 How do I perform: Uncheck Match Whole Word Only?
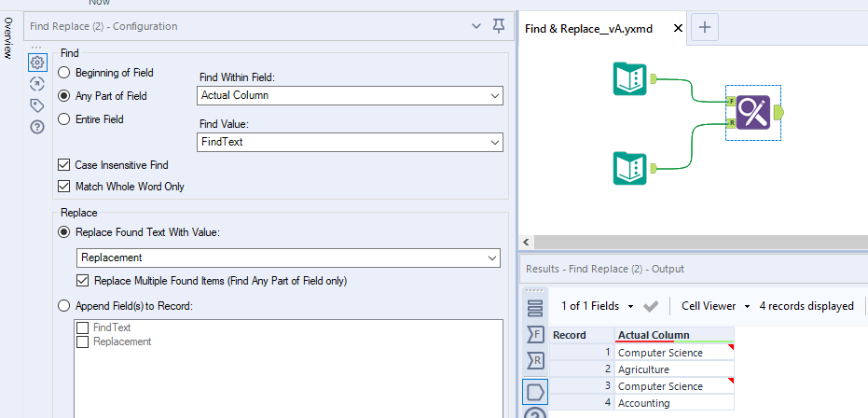(x=64, y=186)
